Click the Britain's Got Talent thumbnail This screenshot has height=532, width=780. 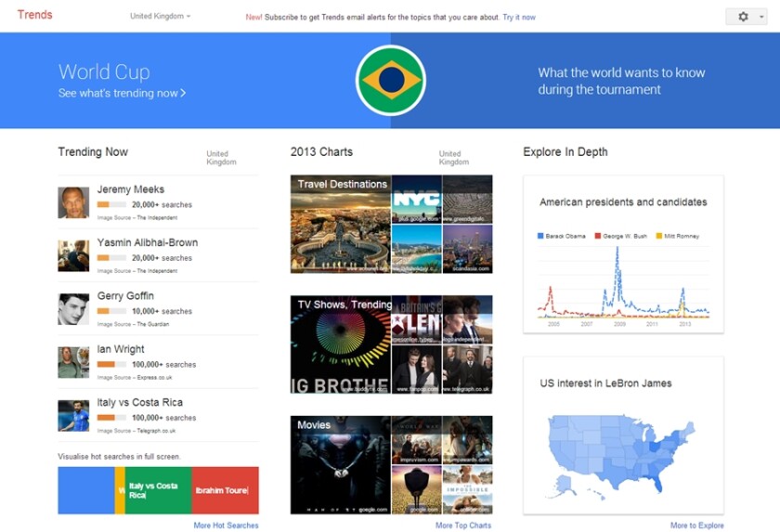click(416, 319)
